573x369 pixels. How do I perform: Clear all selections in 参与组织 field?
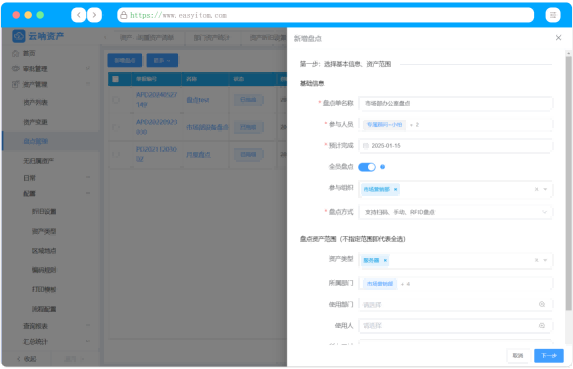pos(536,189)
